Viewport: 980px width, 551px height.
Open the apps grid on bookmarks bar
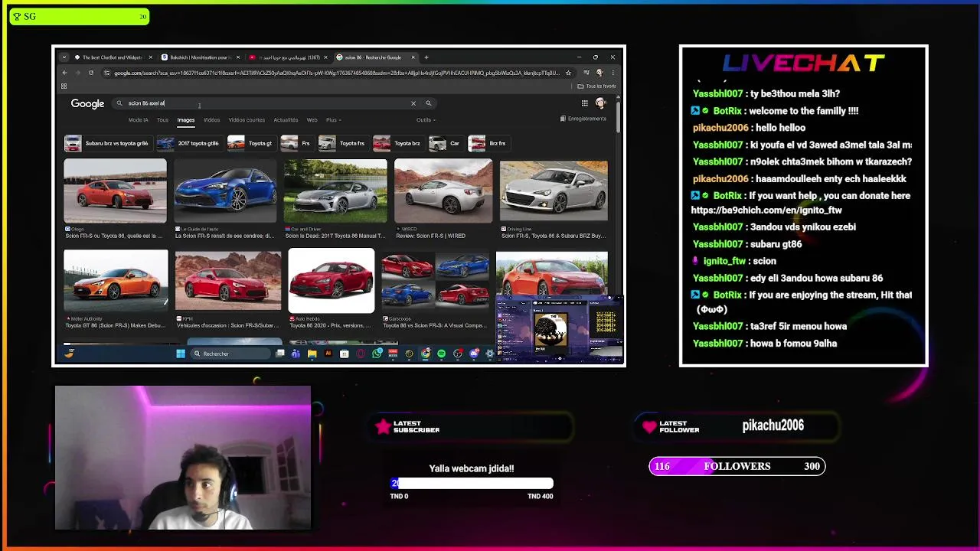tap(64, 86)
